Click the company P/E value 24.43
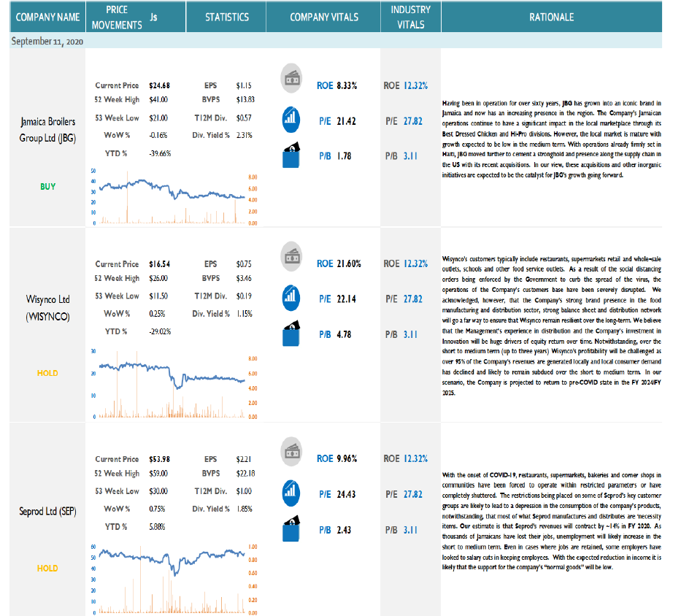 click(x=346, y=494)
